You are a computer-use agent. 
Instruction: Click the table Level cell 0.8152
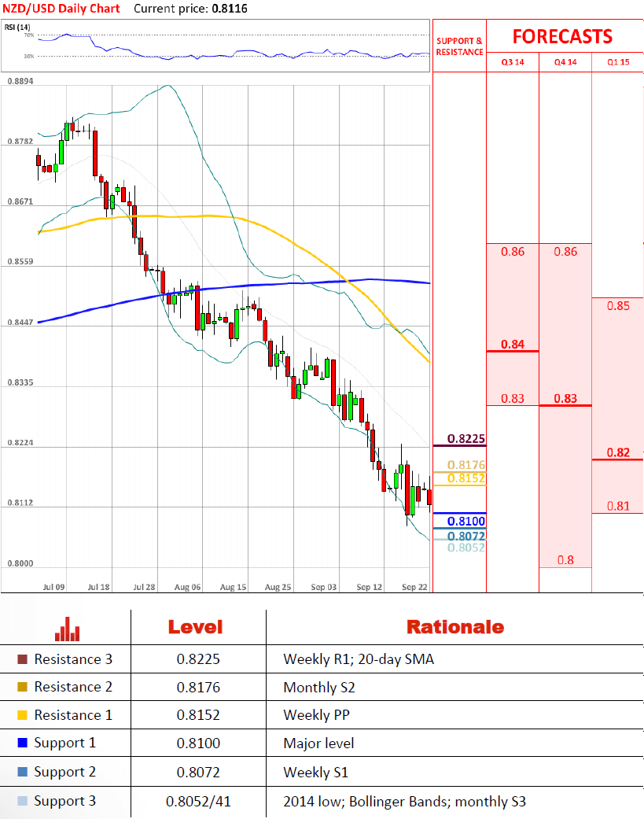tap(198, 715)
